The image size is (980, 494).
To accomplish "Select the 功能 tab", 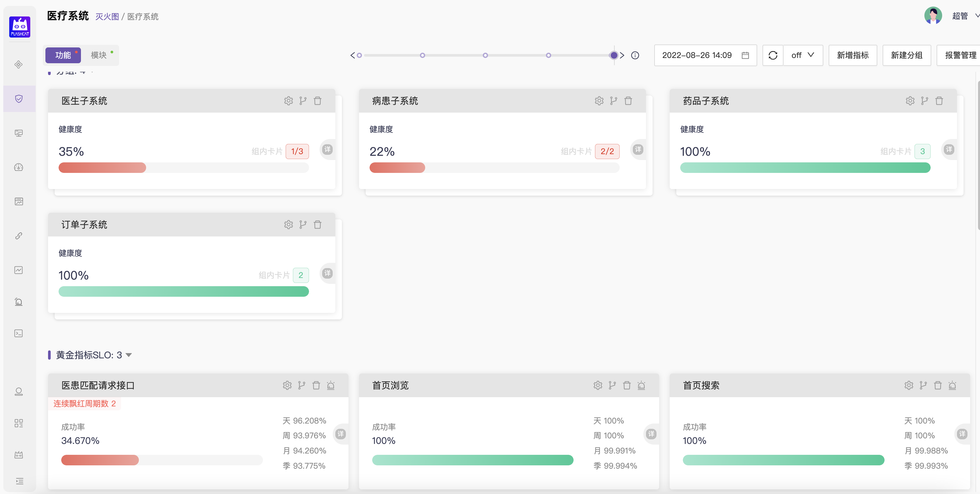I will click(x=63, y=55).
